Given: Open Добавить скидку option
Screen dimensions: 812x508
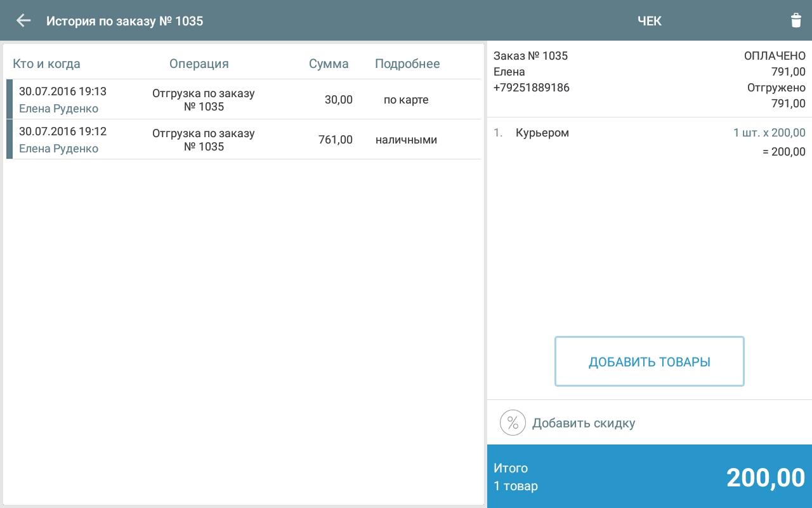Looking at the screenshot, I should (583, 423).
